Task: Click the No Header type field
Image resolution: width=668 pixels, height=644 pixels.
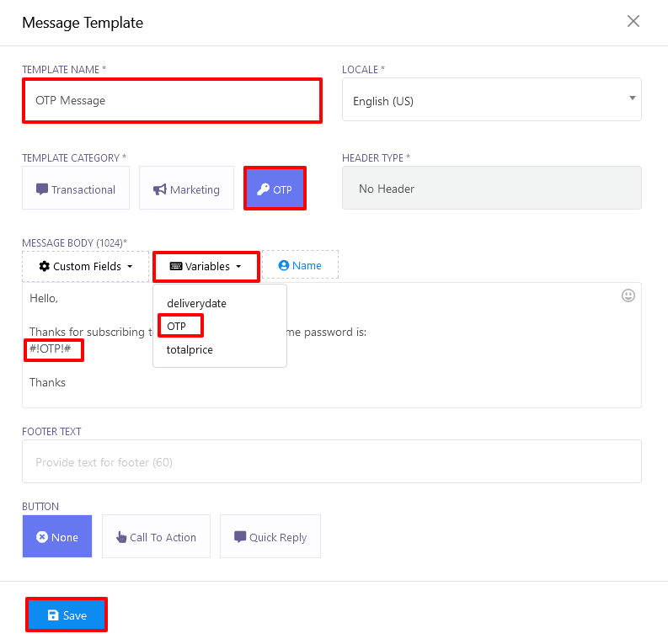Action: click(x=491, y=188)
